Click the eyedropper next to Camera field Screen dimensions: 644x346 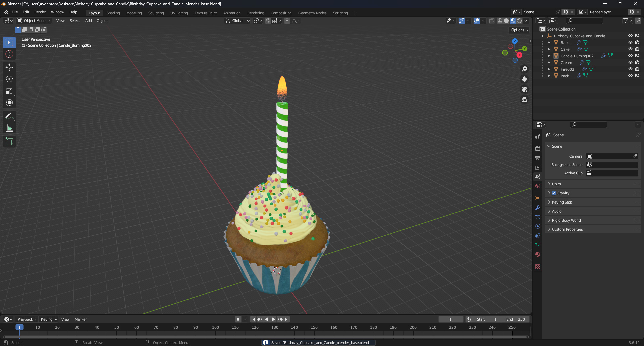point(635,156)
